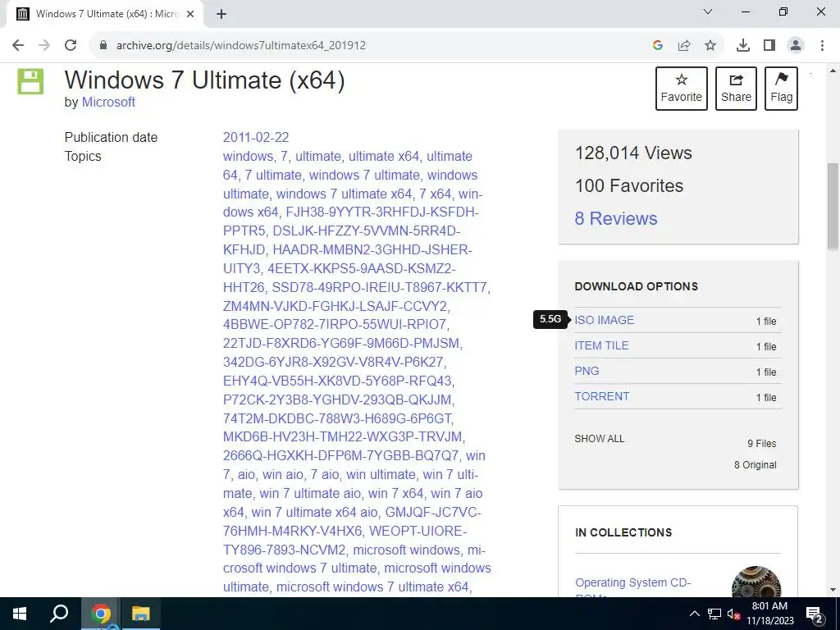Add item to Favorites
Viewport: 840px width, 630px height.
coord(682,89)
